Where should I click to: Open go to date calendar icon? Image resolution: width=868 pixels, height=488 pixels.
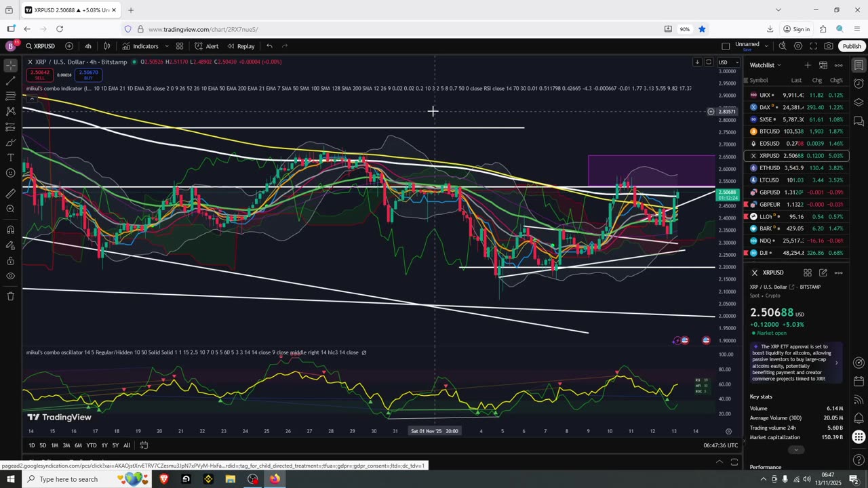tap(144, 445)
